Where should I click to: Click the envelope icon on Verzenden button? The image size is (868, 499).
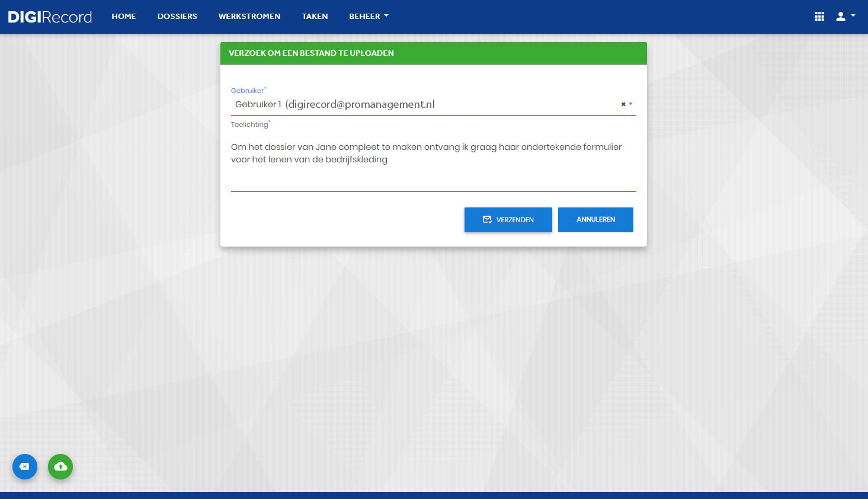point(487,219)
